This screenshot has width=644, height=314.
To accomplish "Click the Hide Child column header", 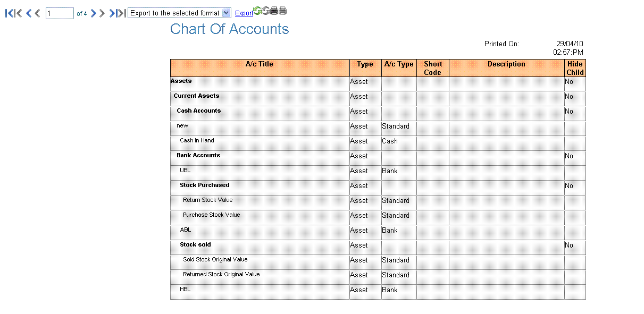I will point(575,68).
